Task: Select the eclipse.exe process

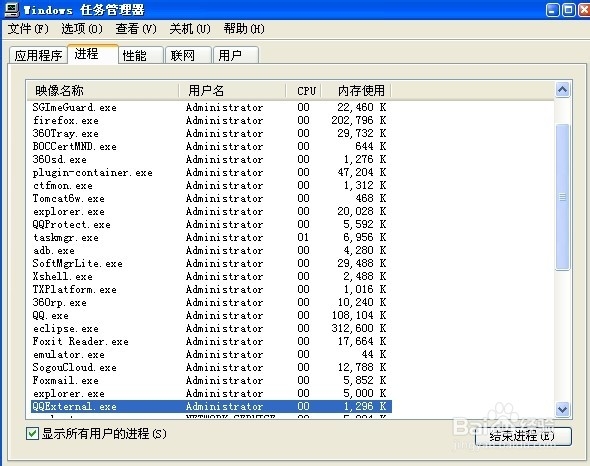Action: pos(210,328)
